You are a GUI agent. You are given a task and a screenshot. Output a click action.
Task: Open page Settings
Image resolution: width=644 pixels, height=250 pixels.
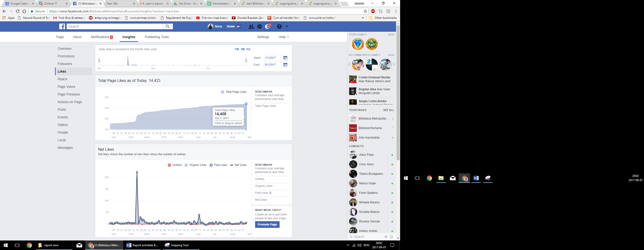click(x=263, y=37)
